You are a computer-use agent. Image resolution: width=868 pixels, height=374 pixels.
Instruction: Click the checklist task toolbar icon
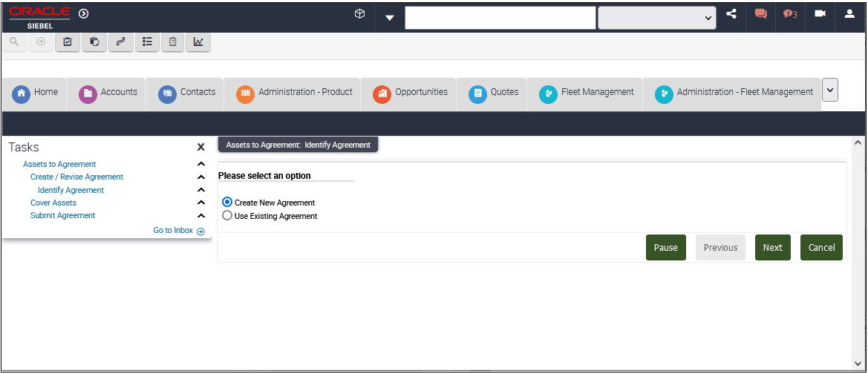68,42
